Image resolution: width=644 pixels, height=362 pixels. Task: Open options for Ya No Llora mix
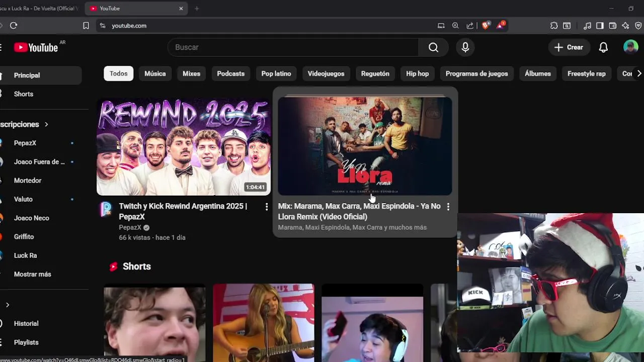click(x=448, y=207)
